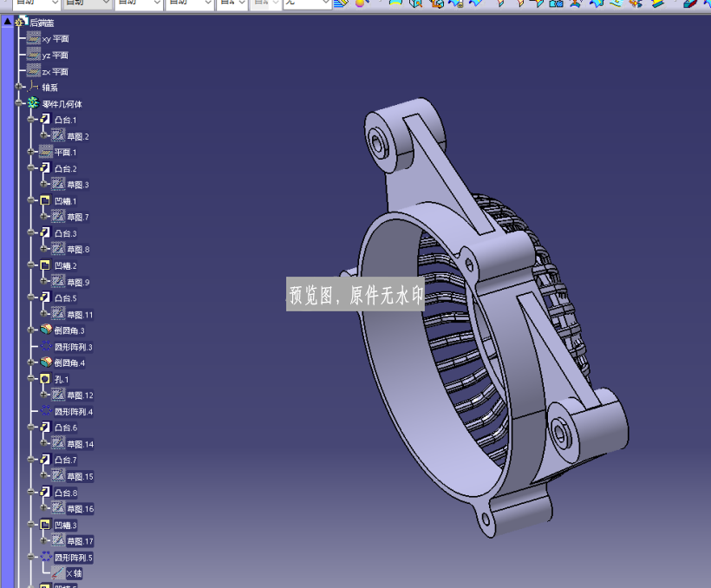Select the yz 平面 plane icon
This screenshot has width=711, height=588.
point(34,55)
